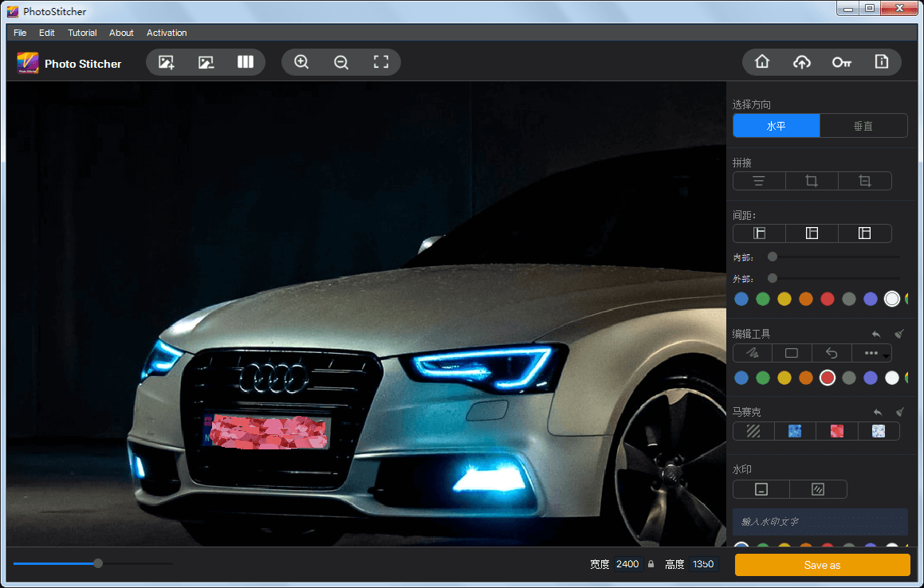Click the remove image toolbar icon
The width and height of the screenshot is (924, 588).
206,62
